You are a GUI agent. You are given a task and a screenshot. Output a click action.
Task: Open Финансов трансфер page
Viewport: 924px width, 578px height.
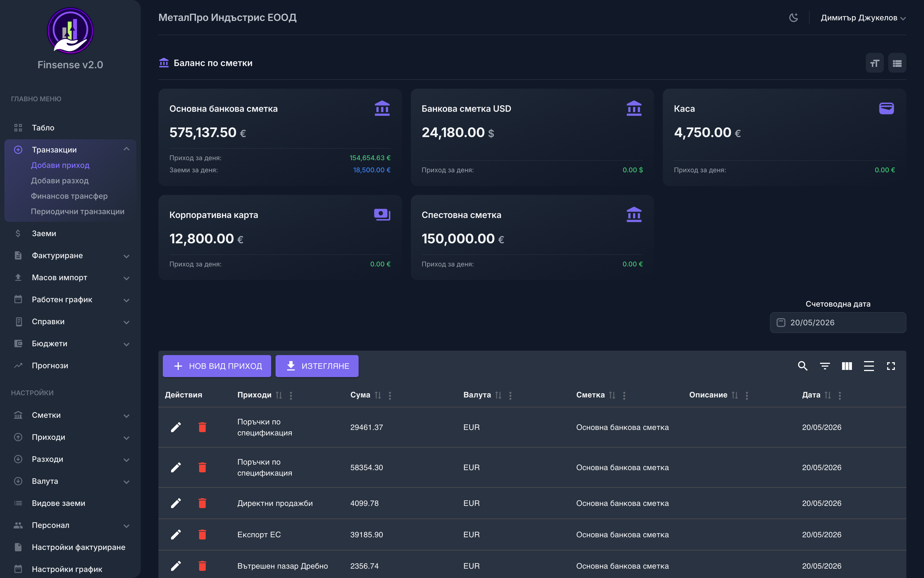[69, 196]
